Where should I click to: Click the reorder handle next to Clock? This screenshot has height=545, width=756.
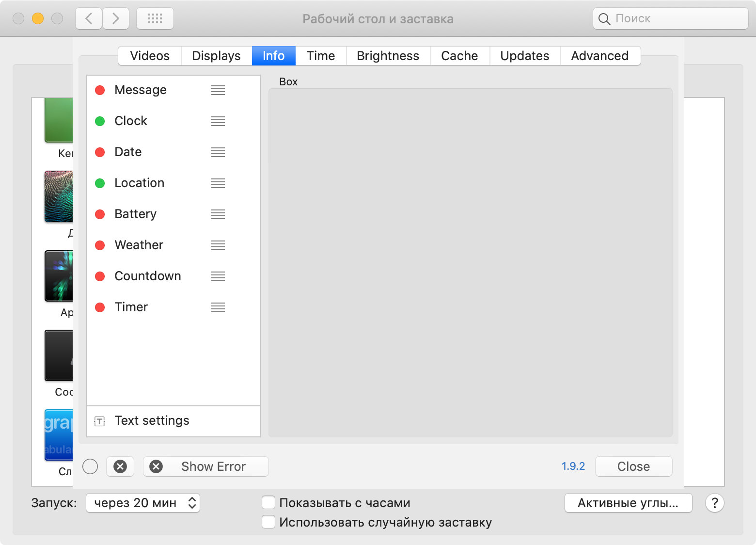(x=218, y=121)
